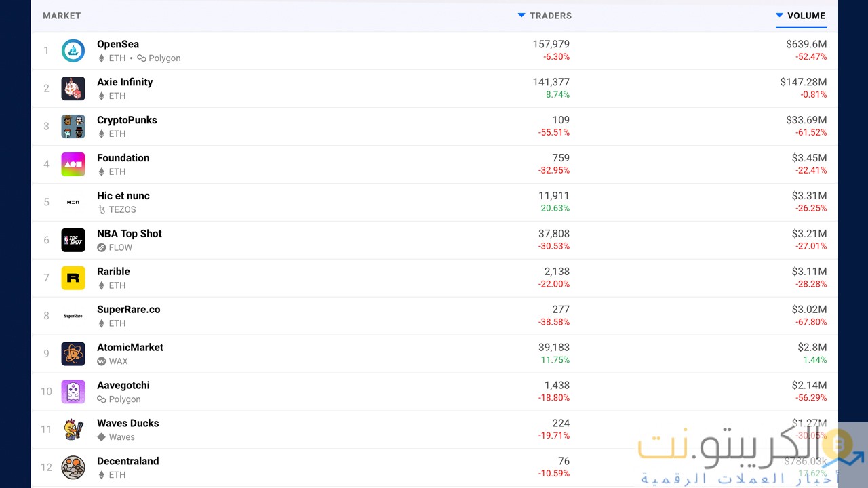Viewport: 868px width, 488px height.
Task: Click the OpenSea marketplace logo icon
Action: pyautogui.click(x=73, y=51)
